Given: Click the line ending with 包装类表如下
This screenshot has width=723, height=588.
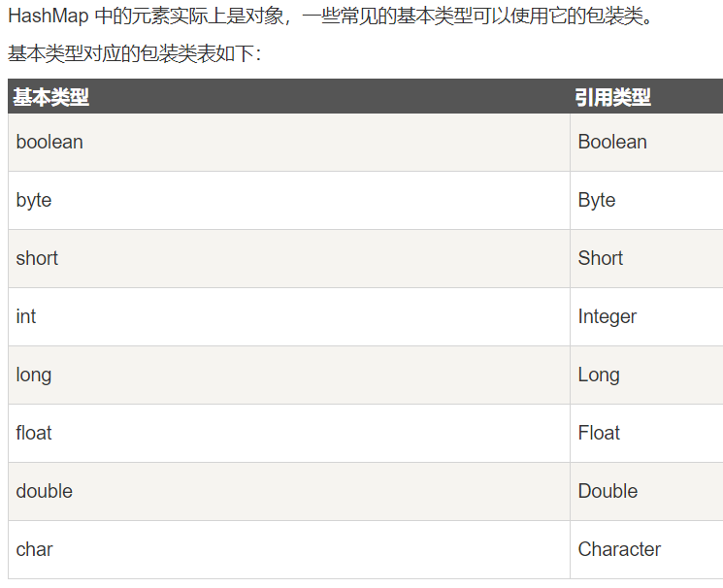Looking at the screenshot, I should (134, 53).
